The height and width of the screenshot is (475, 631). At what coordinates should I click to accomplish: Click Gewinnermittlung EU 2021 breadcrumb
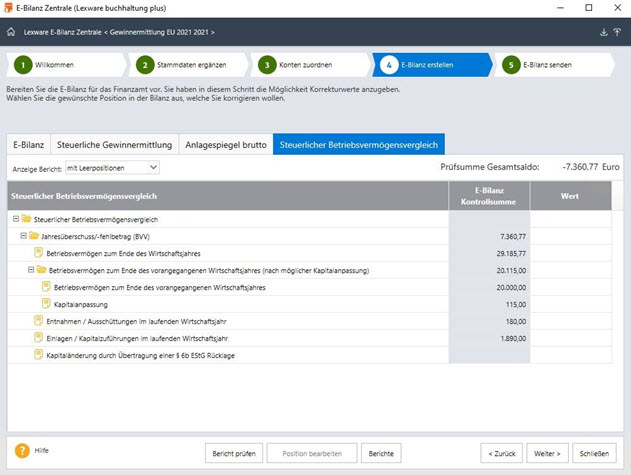pyautogui.click(x=159, y=32)
